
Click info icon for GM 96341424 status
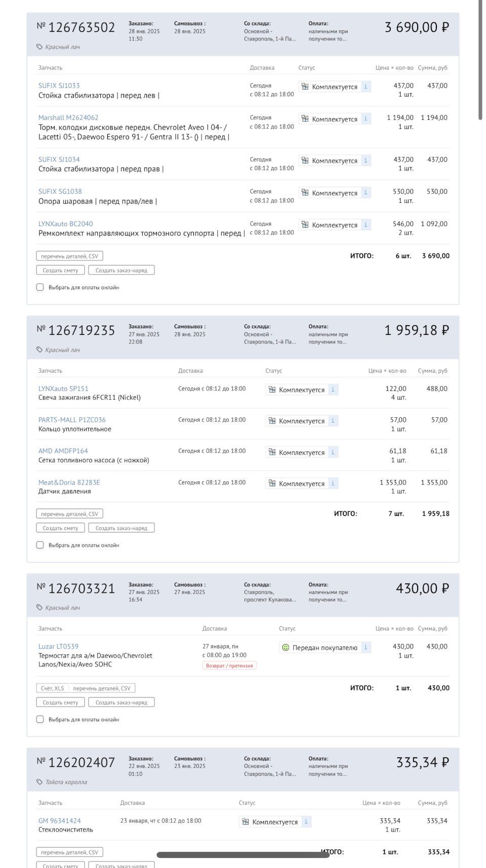pos(306,822)
